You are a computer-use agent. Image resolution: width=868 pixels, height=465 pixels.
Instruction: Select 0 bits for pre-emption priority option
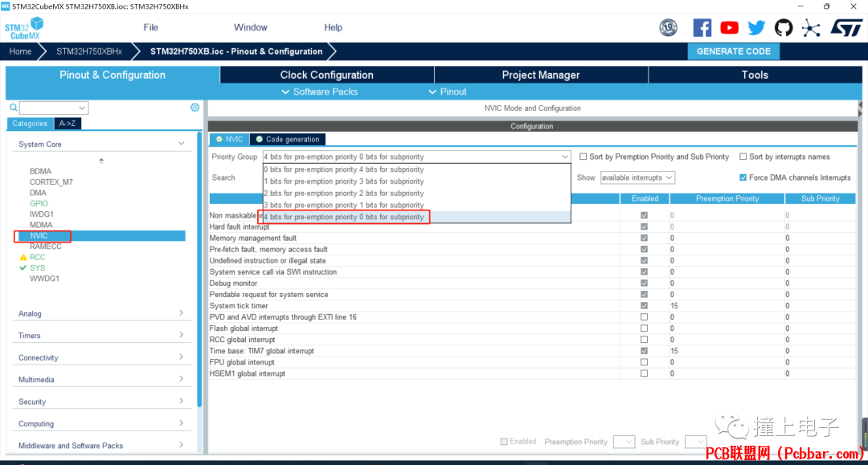[x=417, y=169]
